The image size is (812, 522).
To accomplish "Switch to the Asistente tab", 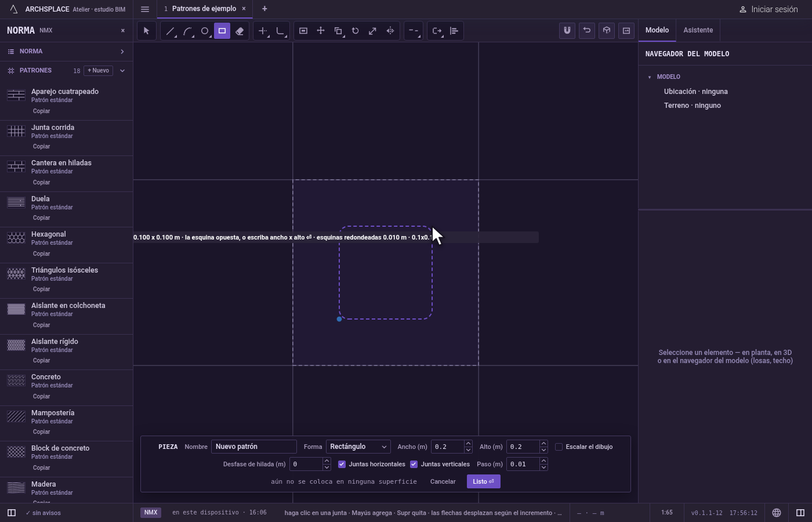I will click(x=698, y=30).
